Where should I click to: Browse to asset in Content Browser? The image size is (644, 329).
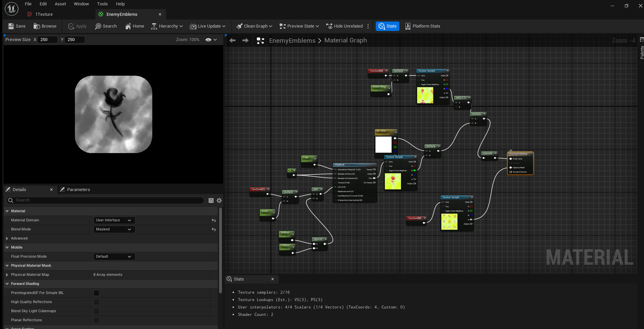click(45, 26)
